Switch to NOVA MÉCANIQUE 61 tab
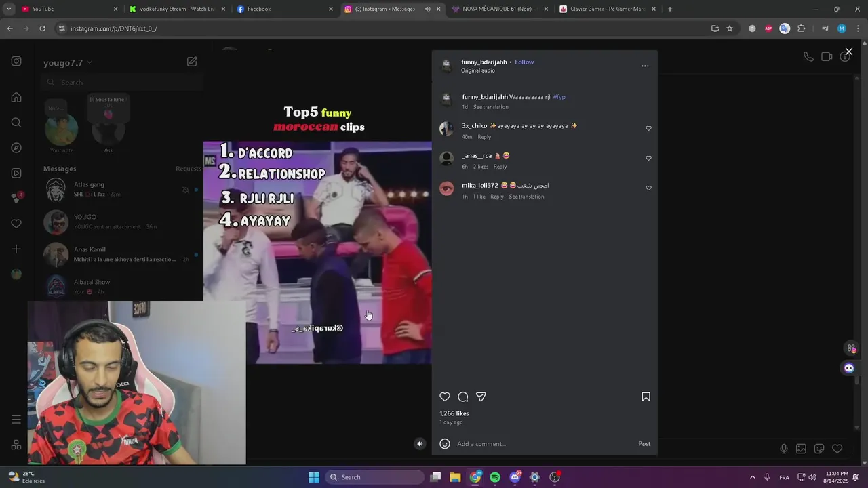Screen dimensions: 868x488 (500, 9)
